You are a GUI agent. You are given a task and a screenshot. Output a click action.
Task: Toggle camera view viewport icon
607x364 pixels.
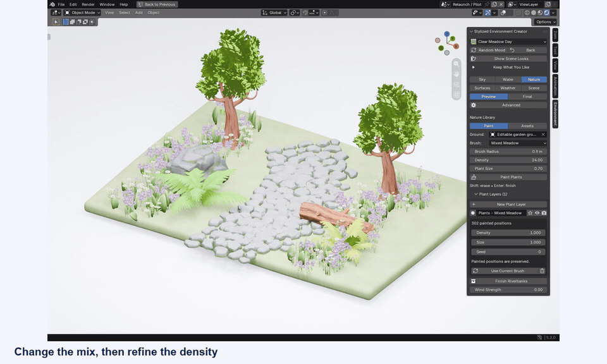(457, 84)
